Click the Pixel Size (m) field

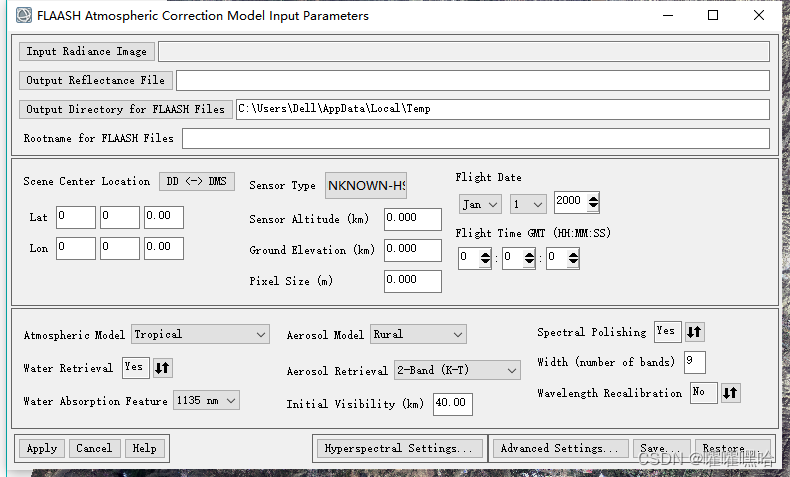[x=413, y=281]
